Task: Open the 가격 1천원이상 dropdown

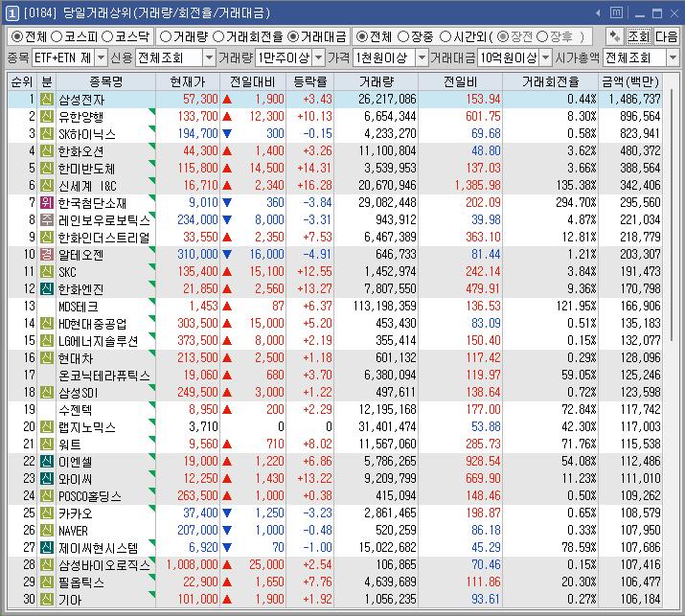Action: (x=422, y=57)
